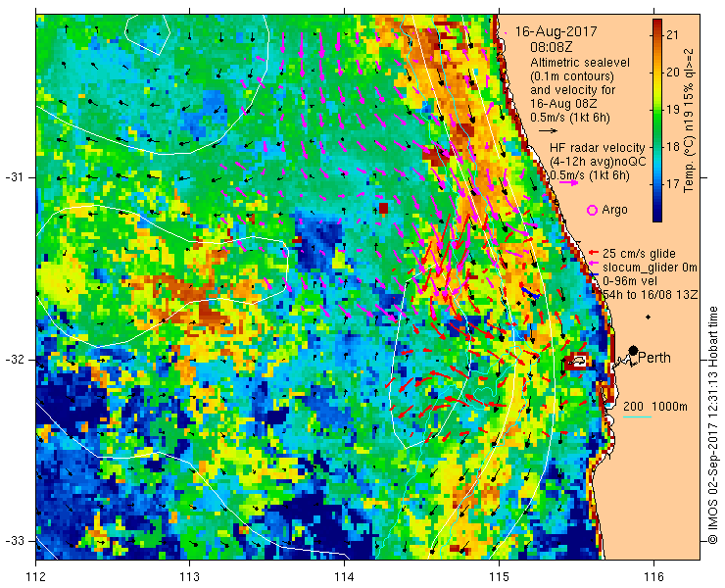Click the small black diamond marker inland
Viewport: 725px width, 588px height.
pos(649,317)
